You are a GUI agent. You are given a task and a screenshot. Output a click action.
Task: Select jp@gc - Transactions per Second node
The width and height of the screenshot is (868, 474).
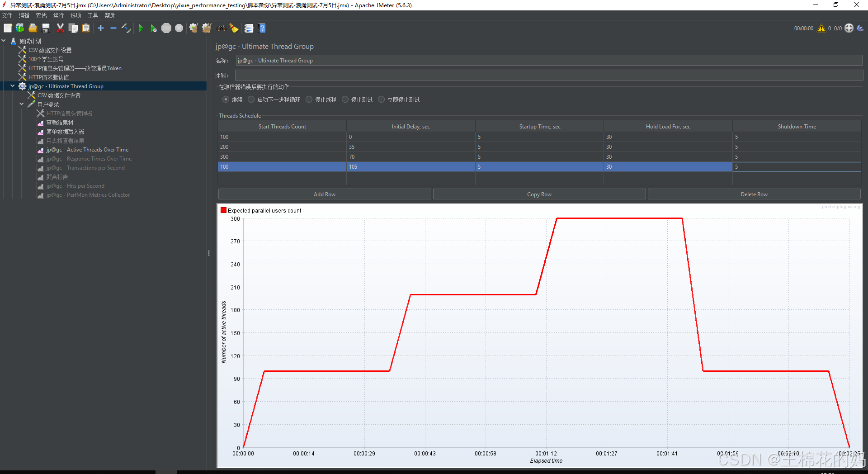(85, 168)
